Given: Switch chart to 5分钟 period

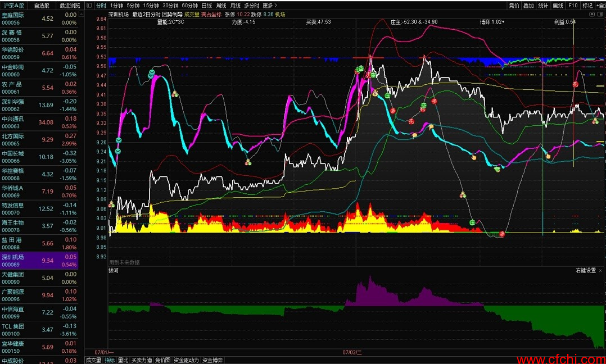Looking at the screenshot, I should pyautogui.click(x=133, y=6).
